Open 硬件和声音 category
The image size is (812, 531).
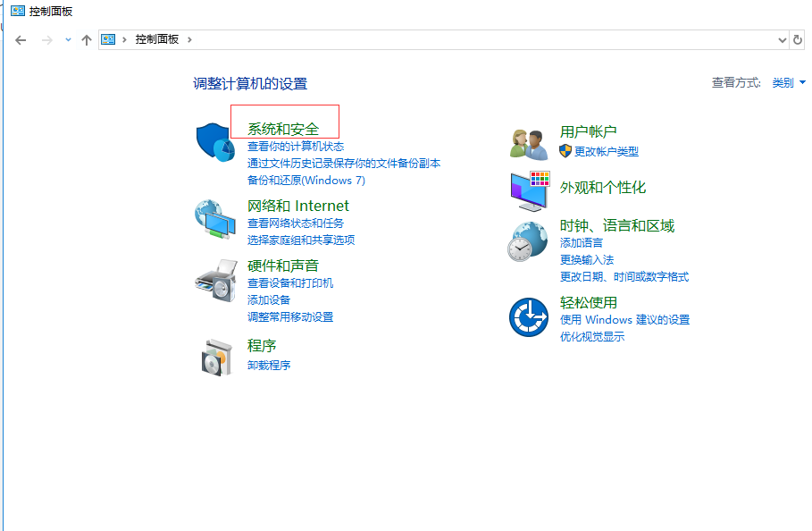click(x=283, y=265)
